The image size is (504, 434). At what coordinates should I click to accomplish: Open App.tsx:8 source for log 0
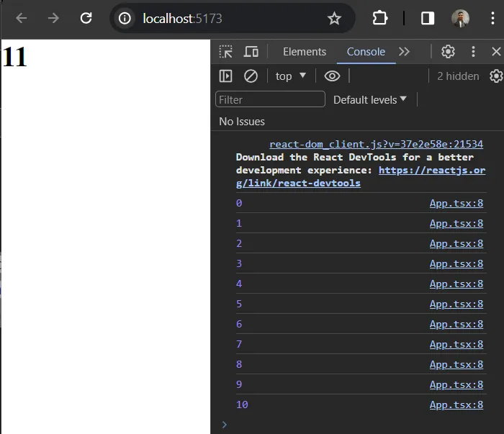click(x=456, y=203)
